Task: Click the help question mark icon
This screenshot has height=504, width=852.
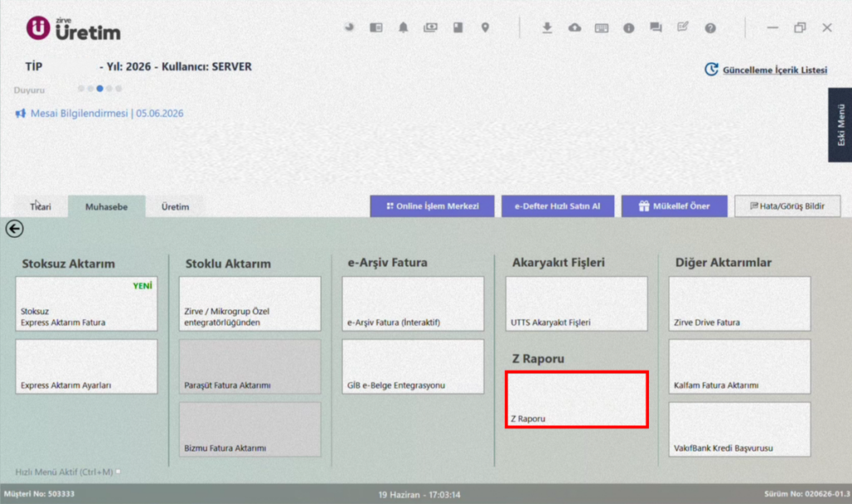Action: [x=711, y=28]
